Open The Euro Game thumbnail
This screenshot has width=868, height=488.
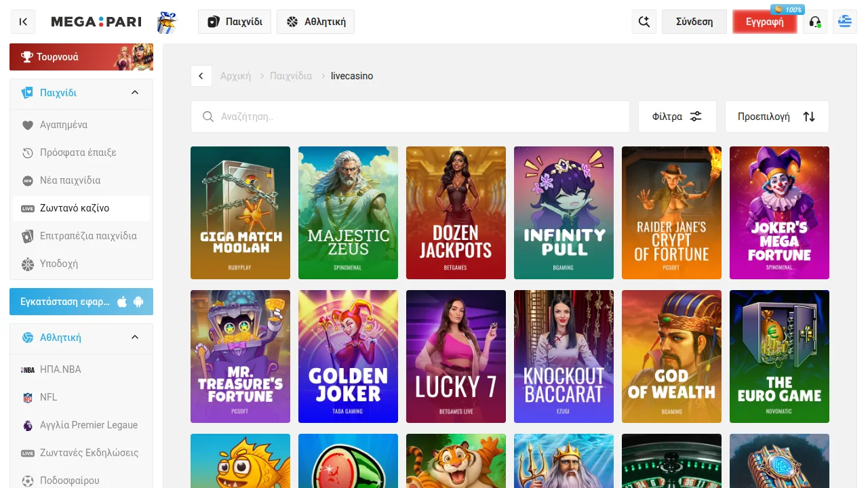[779, 357]
